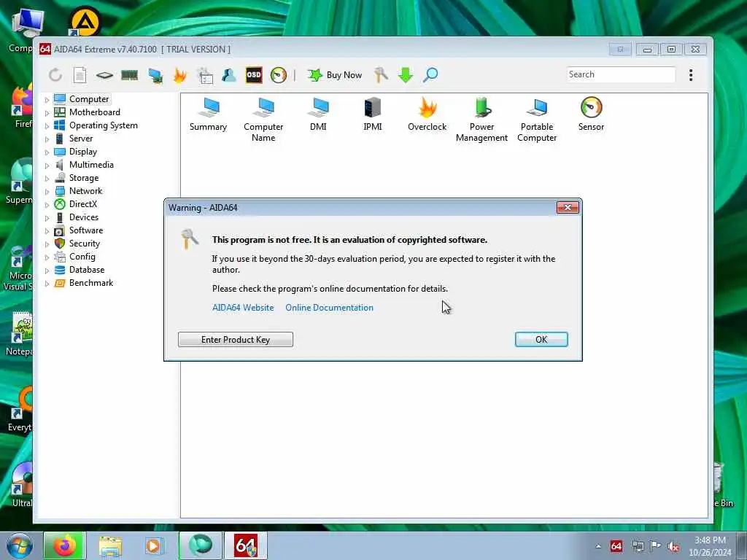
Task: Click the muted volume tray icon
Action: 673,547
